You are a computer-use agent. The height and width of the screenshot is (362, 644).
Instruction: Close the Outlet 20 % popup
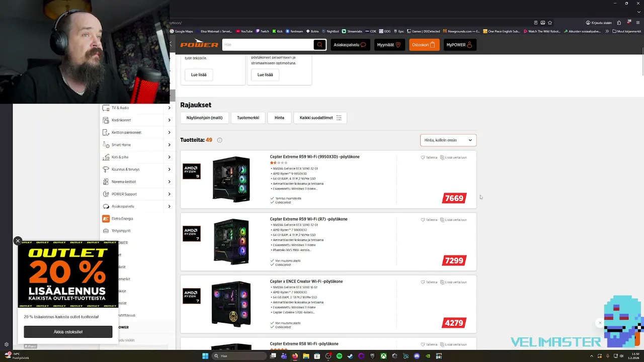pyautogui.click(x=18, y=241)
